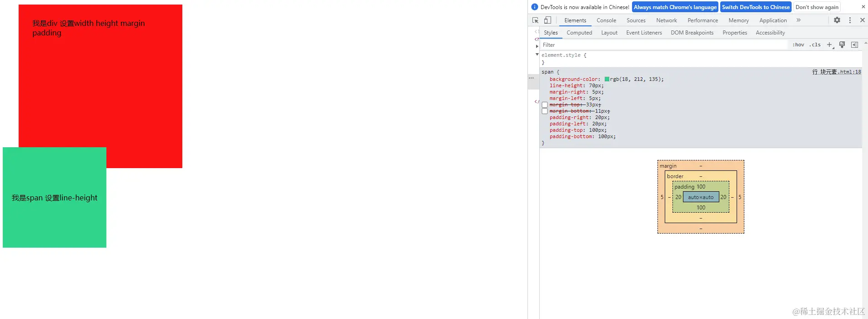Select the Properties sub-tab
Viewport: 868px width, 319px height.
point(735,33)
